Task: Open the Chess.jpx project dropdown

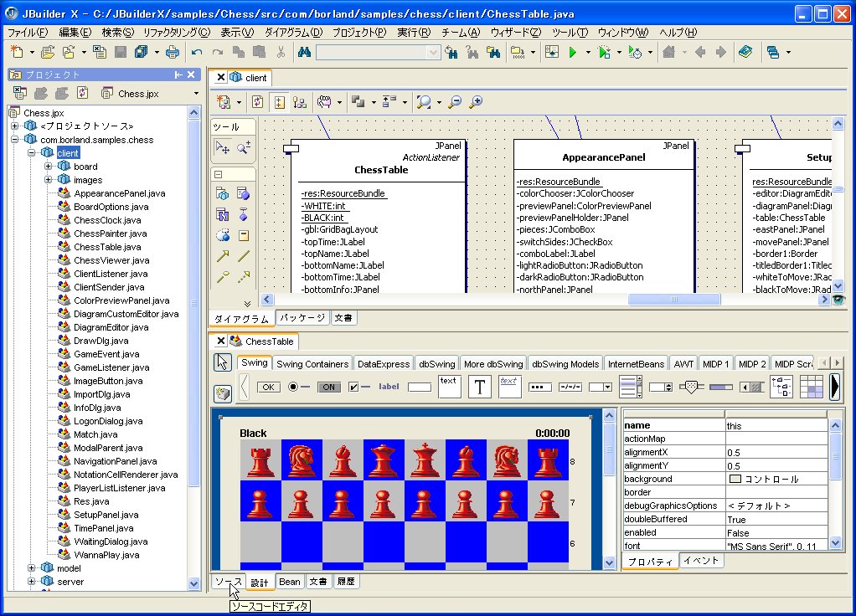Action: [196, 93]
